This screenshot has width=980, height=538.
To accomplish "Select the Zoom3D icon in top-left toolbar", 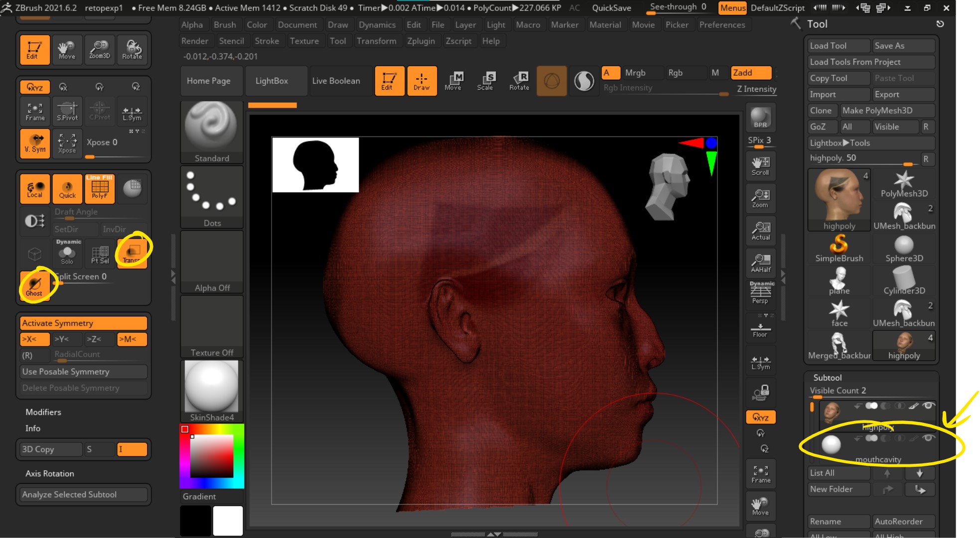I will click(99, 49).
